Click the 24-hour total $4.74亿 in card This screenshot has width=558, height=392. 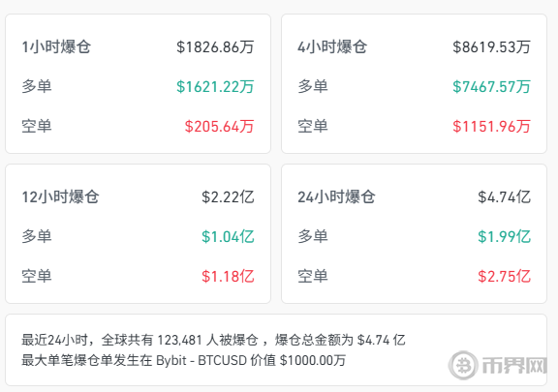point(504,196)
